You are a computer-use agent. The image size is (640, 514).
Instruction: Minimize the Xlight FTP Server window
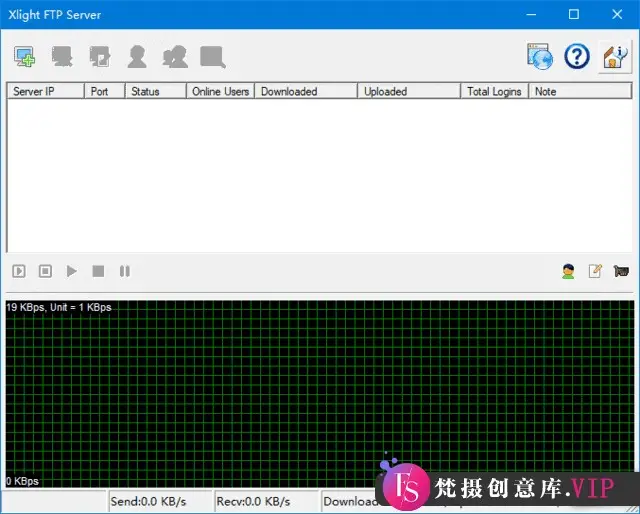531,15
